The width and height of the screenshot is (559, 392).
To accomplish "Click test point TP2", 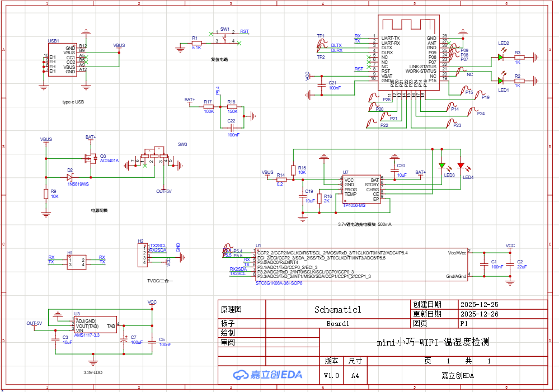I will click(x=322, y=49).
